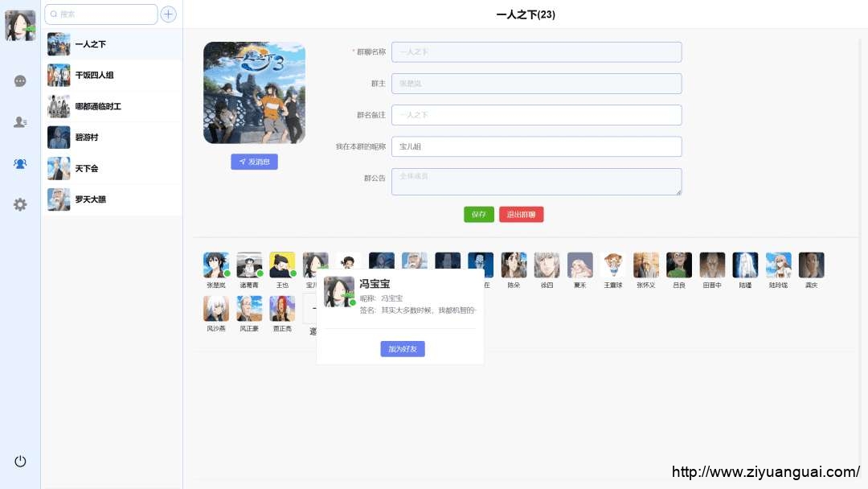Click the 冯宝宝 name in popup
This screenshot has height=489, width=868.
[x=375, y=284]
